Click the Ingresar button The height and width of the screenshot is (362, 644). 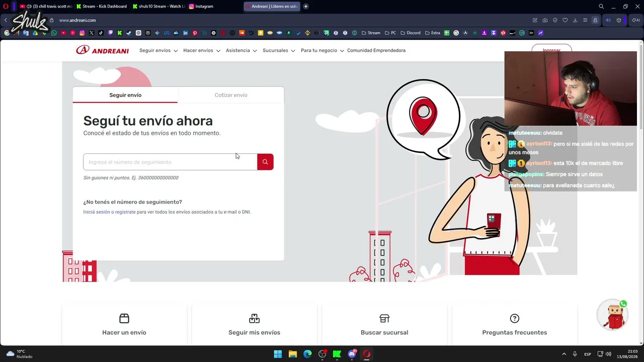pyautogui.click(x=551, y=50)
